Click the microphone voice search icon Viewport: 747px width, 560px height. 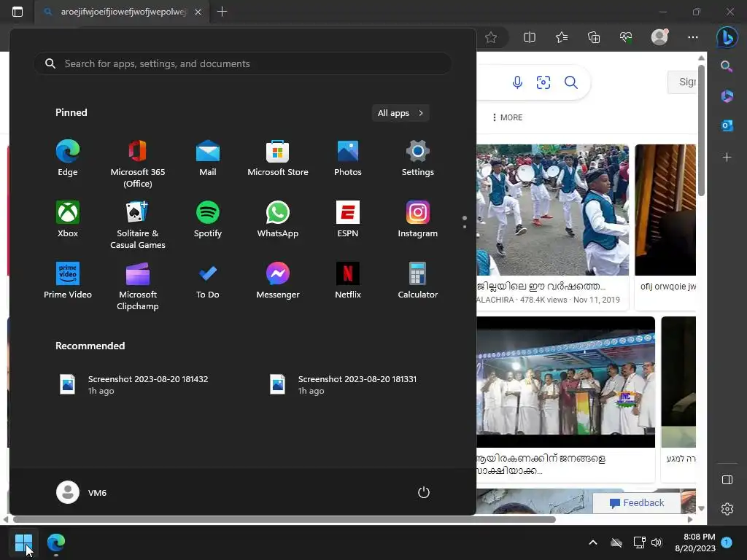click(517, 82)
